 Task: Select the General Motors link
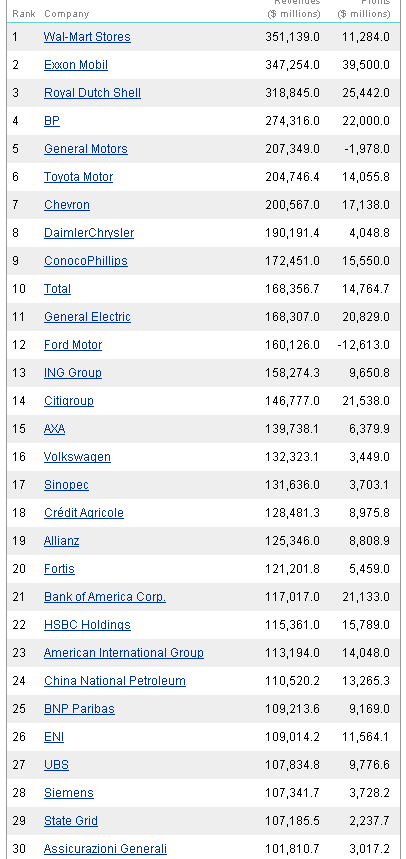(85, 149)
